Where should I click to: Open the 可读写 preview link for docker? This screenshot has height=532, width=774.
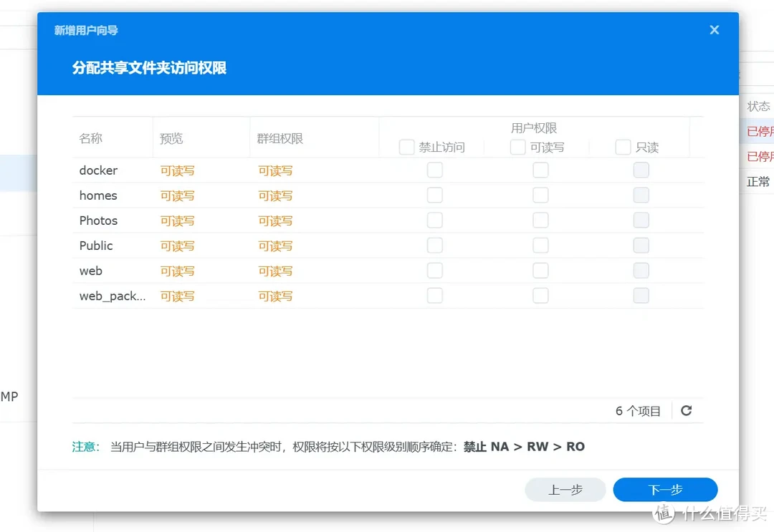pyautogui.click(x=177, y=170)
